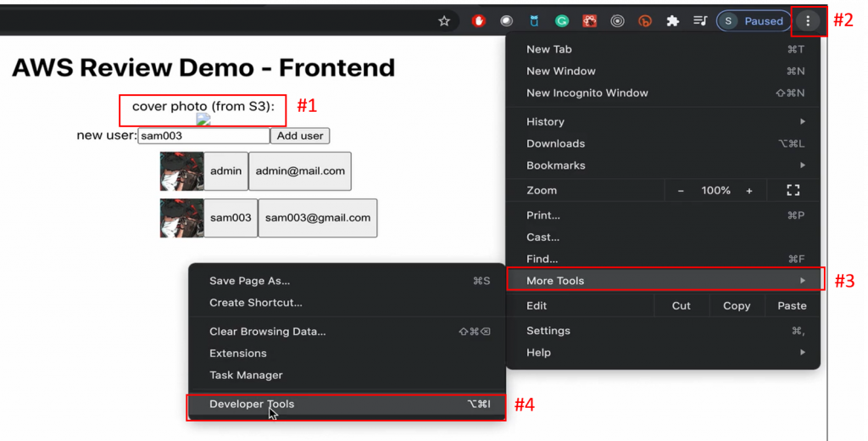Click the red hand ad-blocker extension icon
868x441 pixels.
tap(479, 21)
